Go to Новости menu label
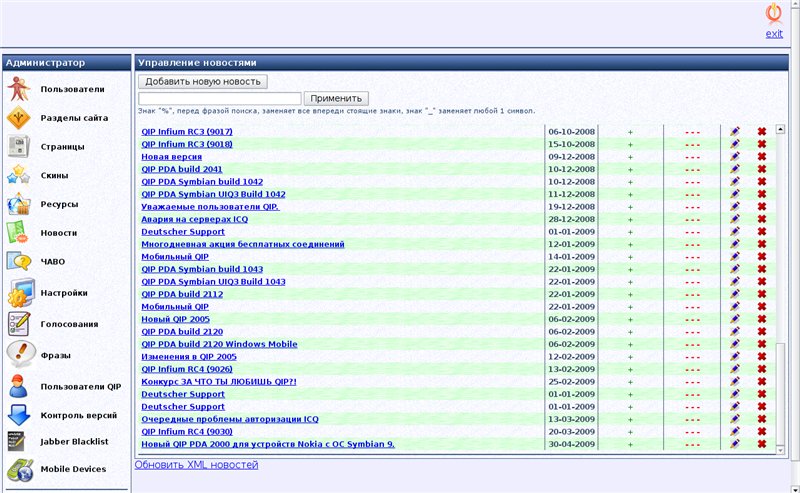Image resolution: width=800 pixels, height=493 pixels. (x=59, y=233)
